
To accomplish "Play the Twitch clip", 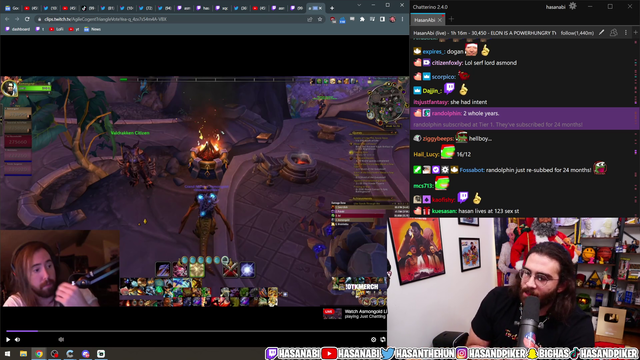I will tap(8, 339).
